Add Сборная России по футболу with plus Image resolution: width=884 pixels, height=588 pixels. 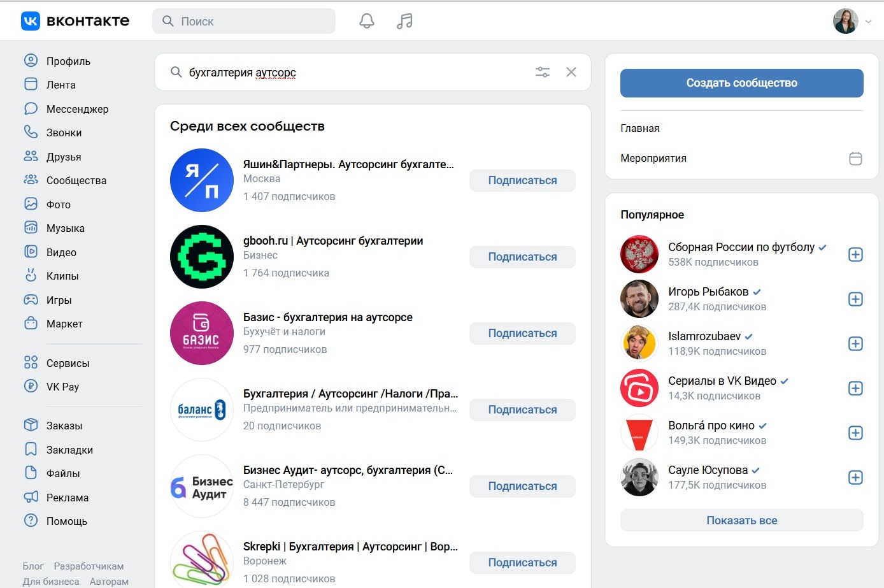click(856, 255)
